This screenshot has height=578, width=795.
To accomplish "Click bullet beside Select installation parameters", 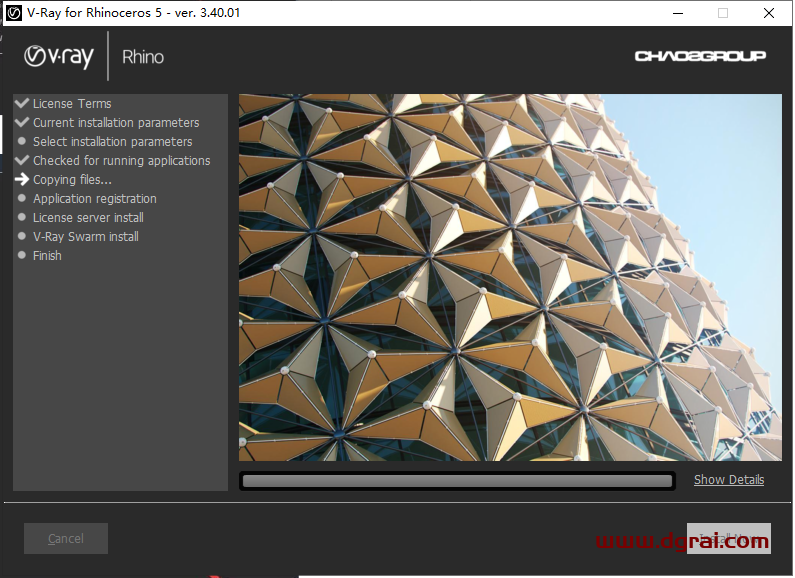I will (x=22, y=141).
